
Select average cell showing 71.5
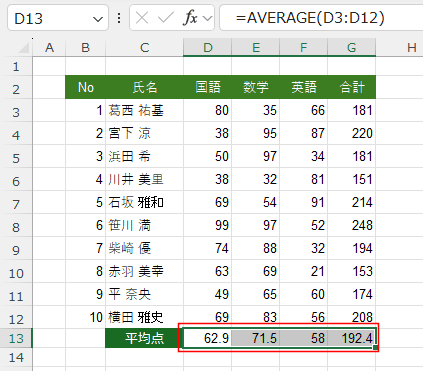click(x=256, y=338)
